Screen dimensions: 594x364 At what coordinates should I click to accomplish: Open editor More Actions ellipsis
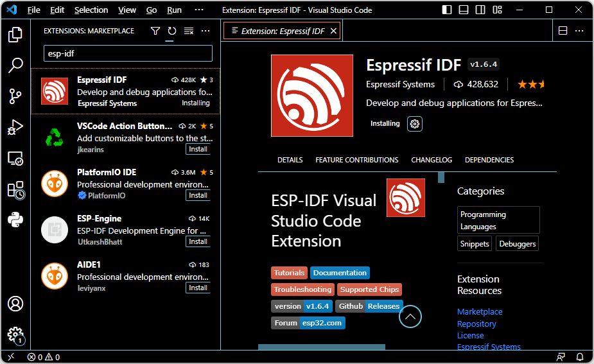click(x=579, y=31)
